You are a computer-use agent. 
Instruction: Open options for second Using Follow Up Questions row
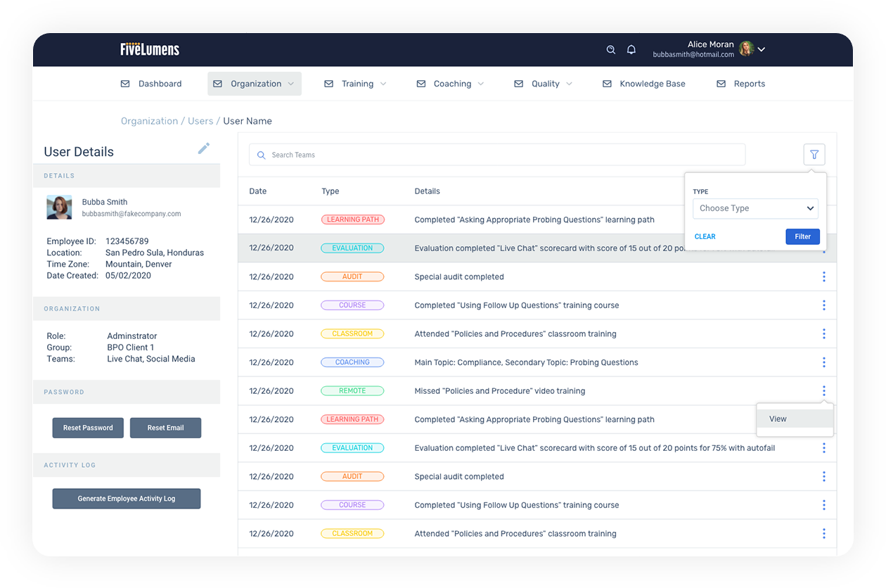(x=823, y=505)
